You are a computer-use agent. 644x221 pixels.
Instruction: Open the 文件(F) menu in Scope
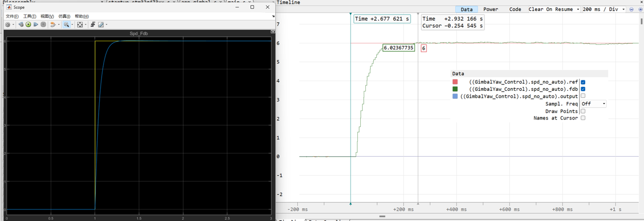coord(12,17)
